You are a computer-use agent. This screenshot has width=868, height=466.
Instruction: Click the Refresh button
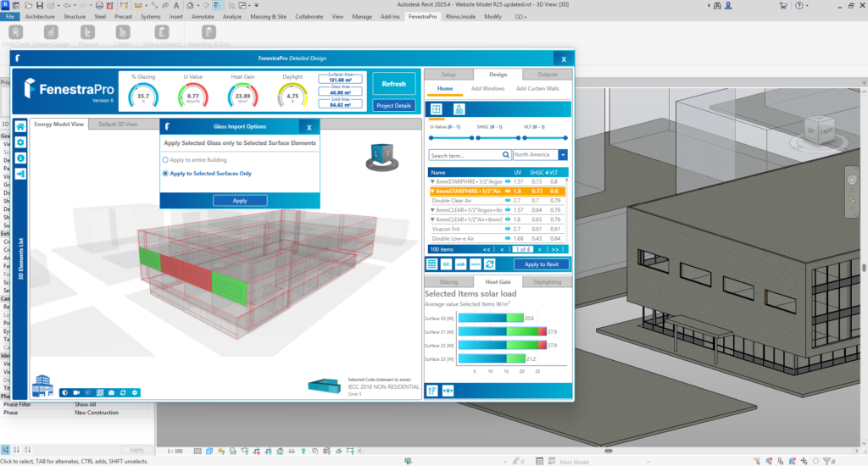point(393,84)
